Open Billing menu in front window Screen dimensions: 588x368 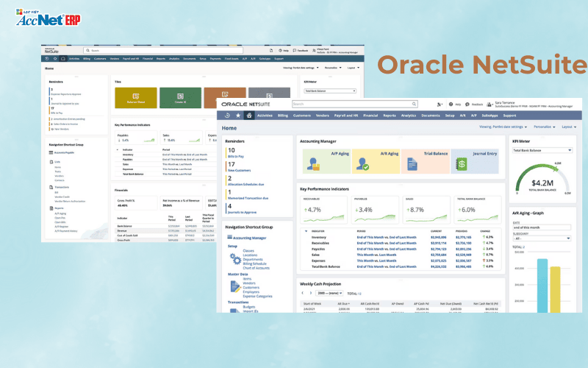pyautogui.click(x=283, y=116)
